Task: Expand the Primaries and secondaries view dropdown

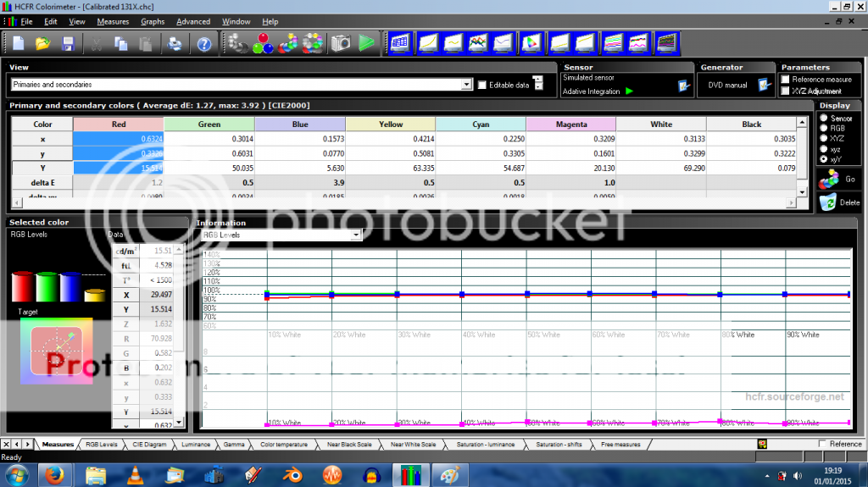Action: (x=466, y=85)
